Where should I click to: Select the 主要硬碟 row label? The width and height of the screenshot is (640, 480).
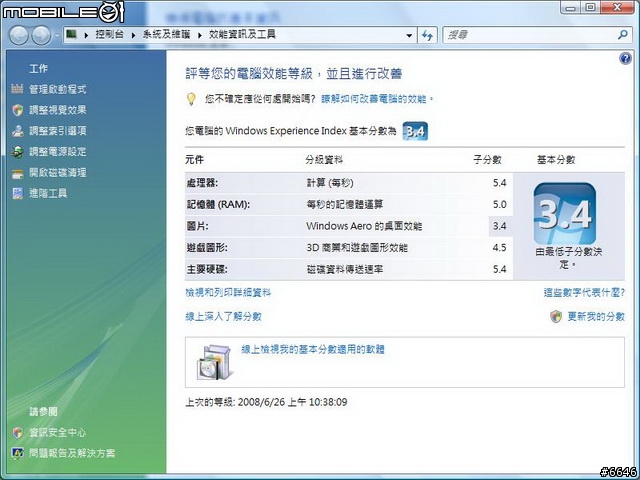[x=207, y=269]
